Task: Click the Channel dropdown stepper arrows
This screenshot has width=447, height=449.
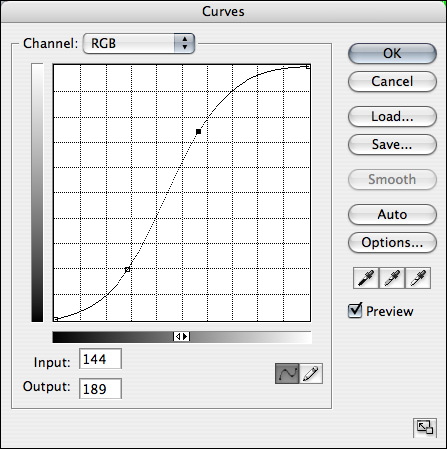Action: [x=184, y=43]
